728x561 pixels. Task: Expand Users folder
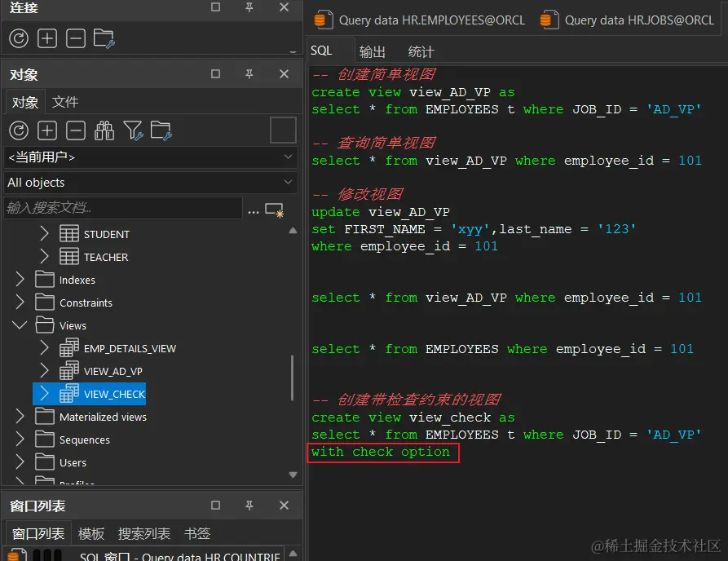pyautogui.click(x=20, y=462)
